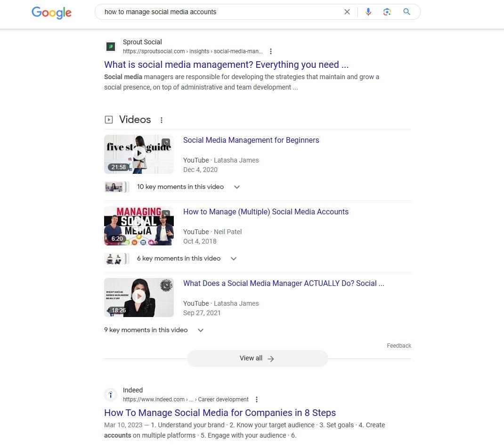Click the View all videos button
This screenshot has height=448, width=504.
pos(257,358)
